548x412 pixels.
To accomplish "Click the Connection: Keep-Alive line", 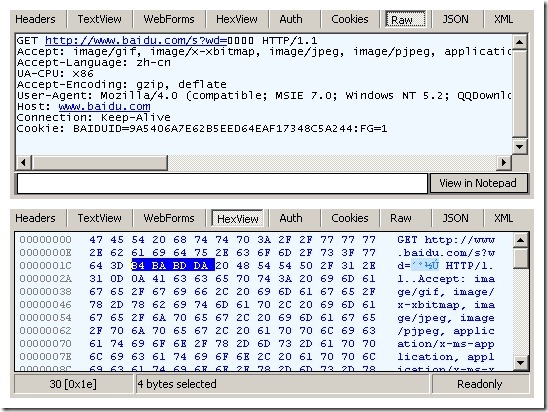I will pos(94,117).
